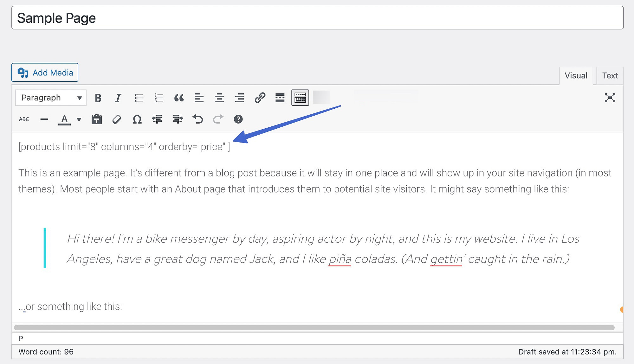This screenshot has height=364, width=634.
Task: Insert a numbered list
Action: point(158,98)
